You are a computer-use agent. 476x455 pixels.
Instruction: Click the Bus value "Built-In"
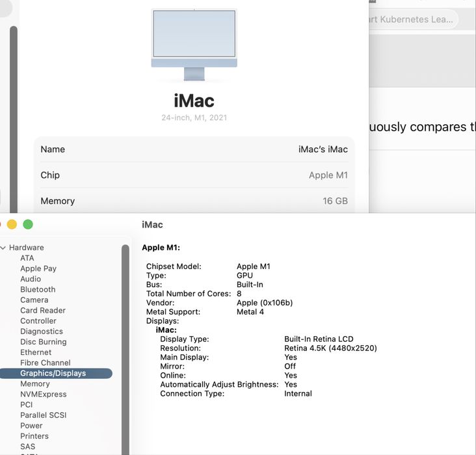coord(250,285)
